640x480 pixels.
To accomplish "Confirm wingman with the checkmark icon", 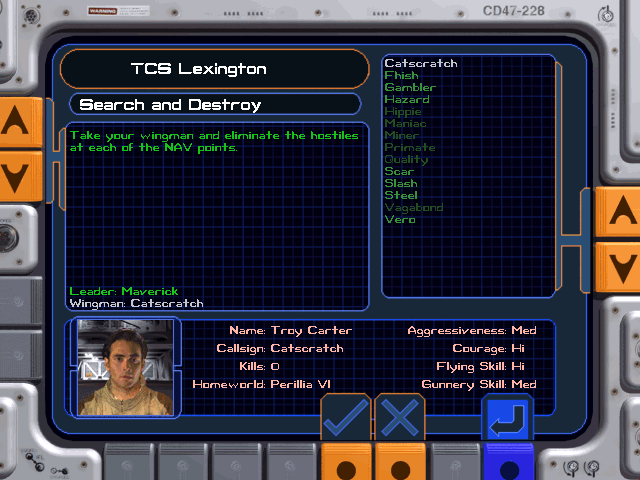I will [345, 417].
